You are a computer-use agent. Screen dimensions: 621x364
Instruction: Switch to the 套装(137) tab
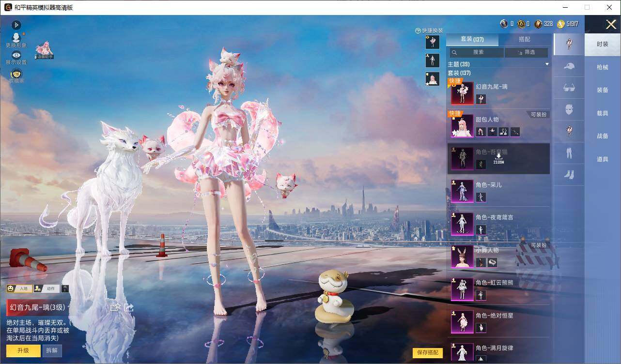(472, 39)
